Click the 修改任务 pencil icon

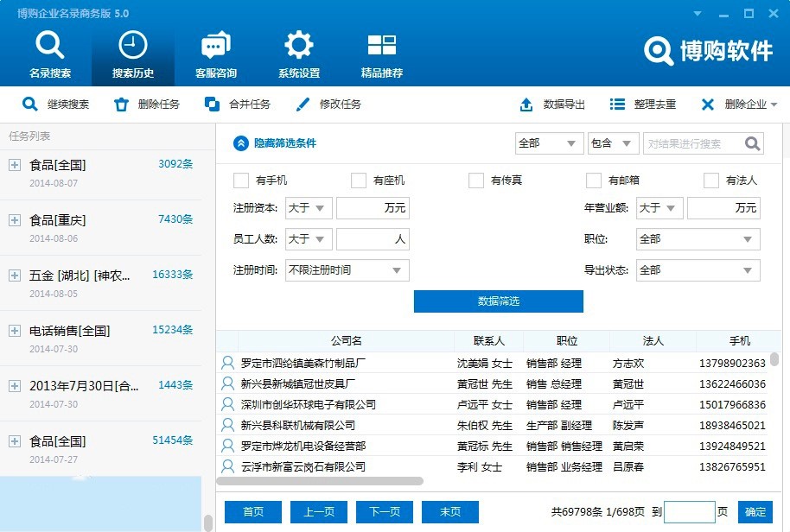[303, 104]
